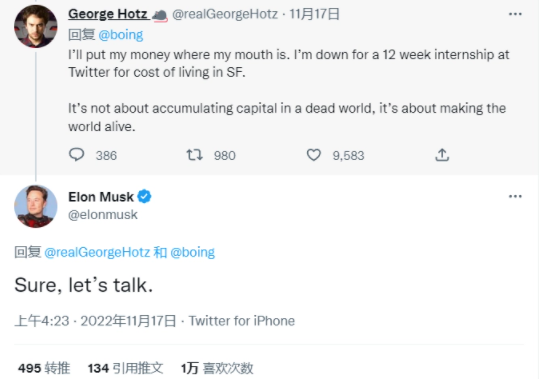540x391 pixels.
Task: Open the @boing mention in Elon's reply line
Action: 193,252
